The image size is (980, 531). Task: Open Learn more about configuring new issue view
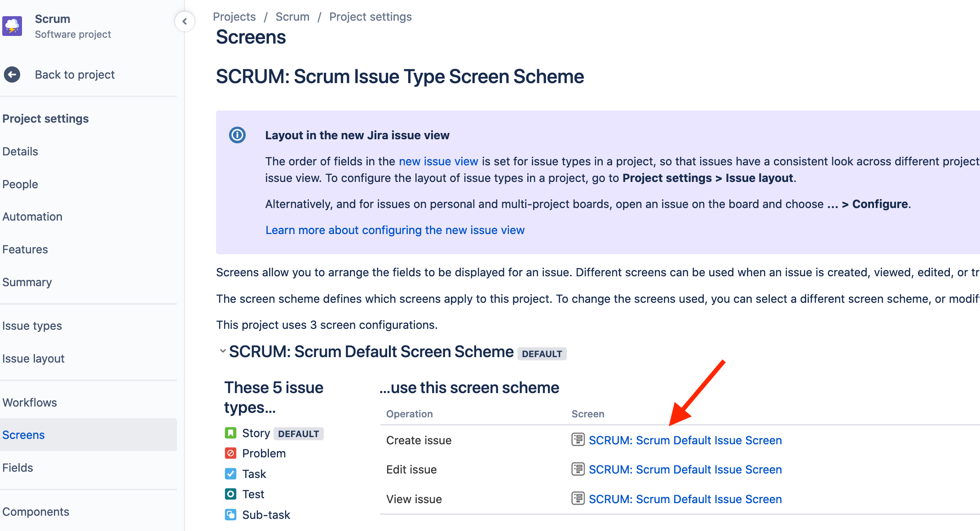(x=395, y=230)
